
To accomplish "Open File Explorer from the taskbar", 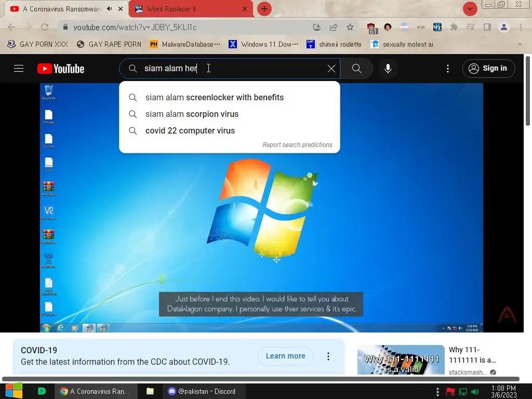I will 150,391.
